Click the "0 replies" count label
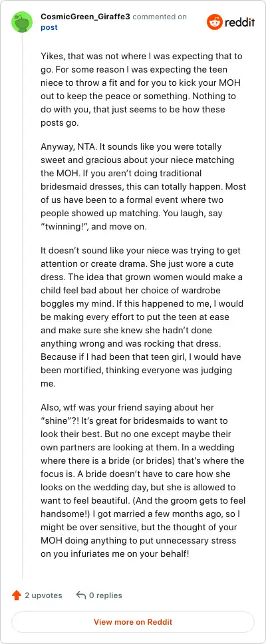This screenshot has width=266, height=644. pos(106,595)
